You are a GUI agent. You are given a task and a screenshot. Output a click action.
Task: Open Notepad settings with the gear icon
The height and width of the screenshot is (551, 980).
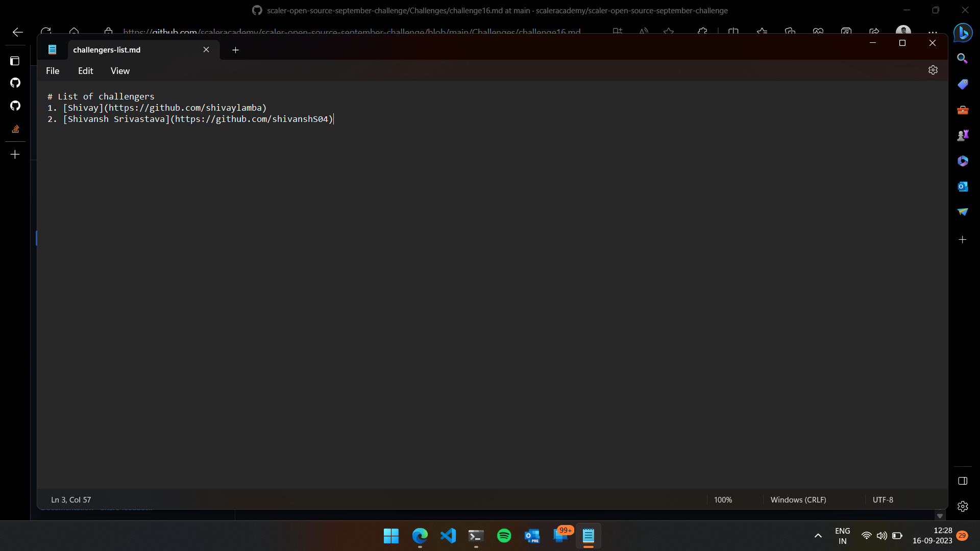(933, 70)
